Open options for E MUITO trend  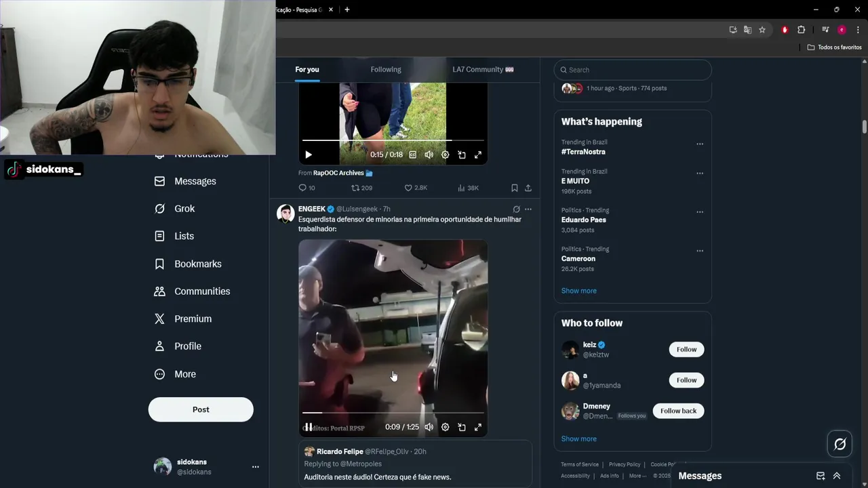(700, 173)
